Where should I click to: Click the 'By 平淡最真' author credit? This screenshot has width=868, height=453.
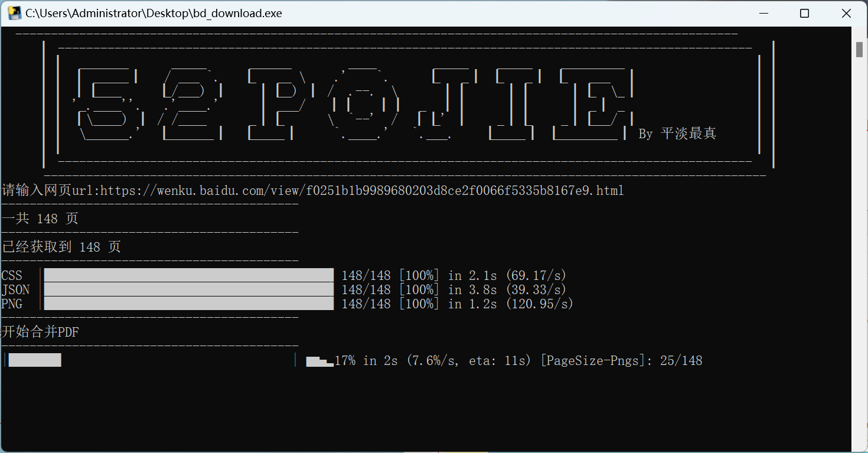coord(677,134)
